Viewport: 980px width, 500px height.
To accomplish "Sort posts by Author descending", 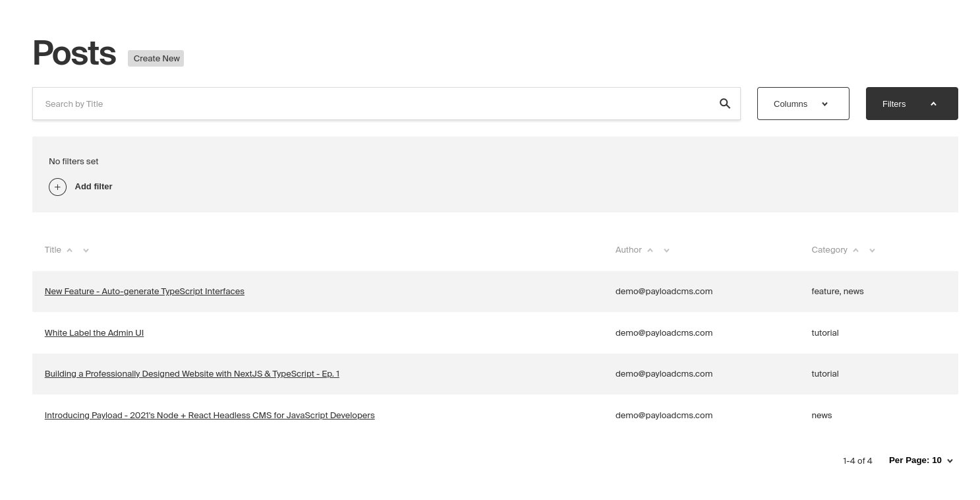I will point(666,251).
